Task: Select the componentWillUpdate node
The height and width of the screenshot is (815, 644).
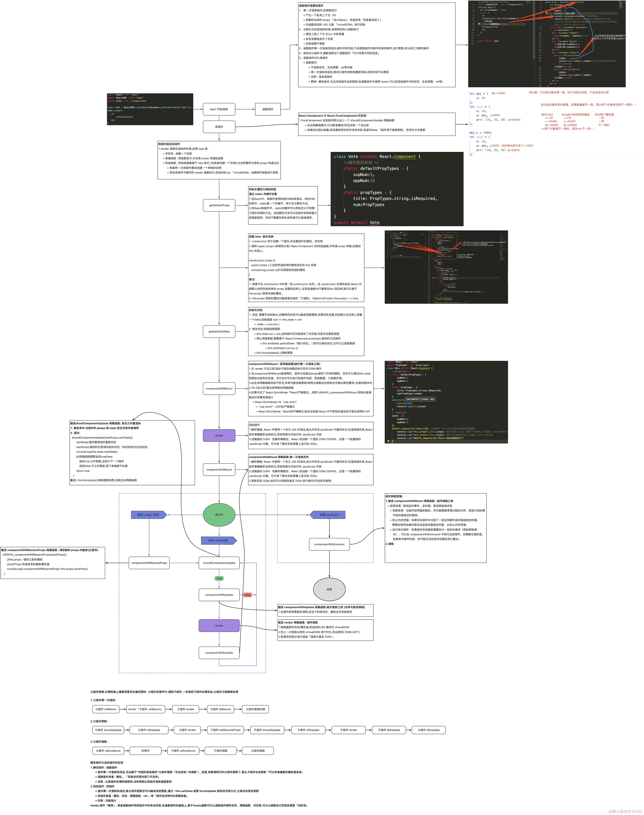Action: (x=219, y=595)
